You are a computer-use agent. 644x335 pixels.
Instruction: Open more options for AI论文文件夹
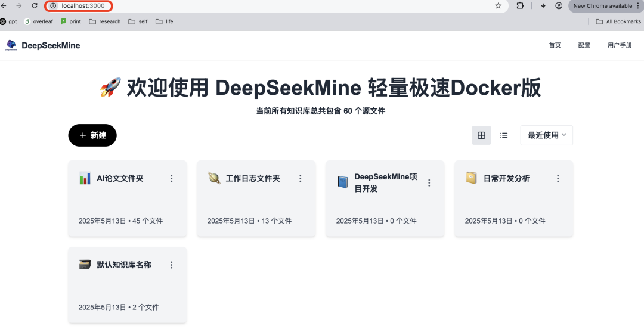[172, 179]
